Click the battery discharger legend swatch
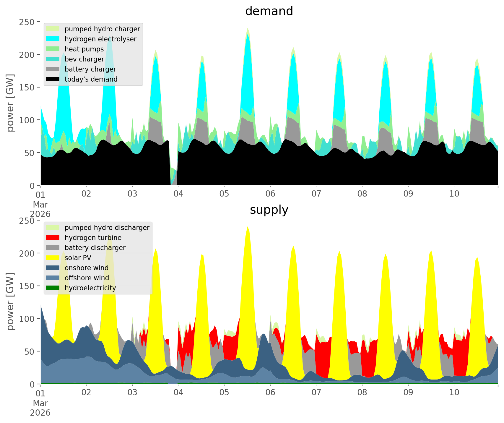The image size is (504, 423). tap(53, 248)
